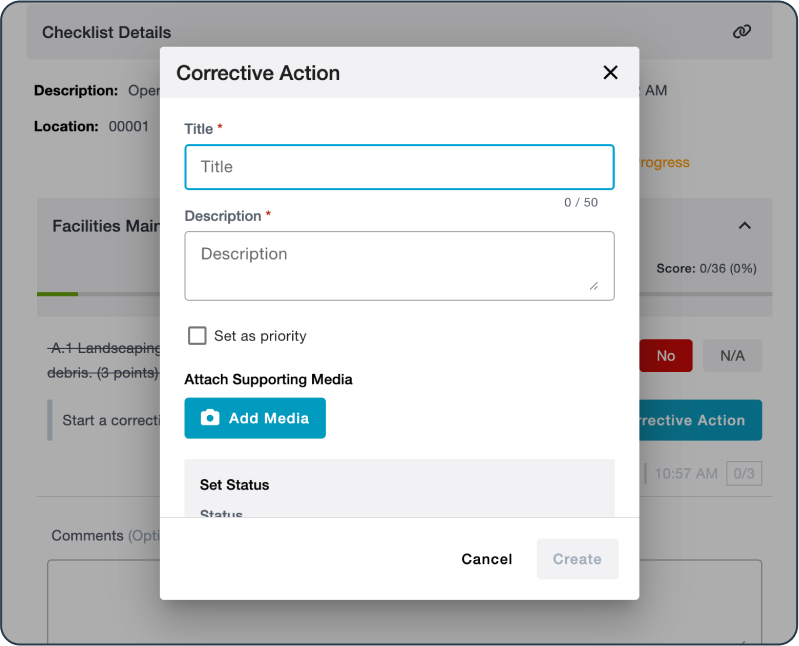Click the copy link icon in Checklist Details
Screen dimensions: 799x646
[x=741, y=32]
